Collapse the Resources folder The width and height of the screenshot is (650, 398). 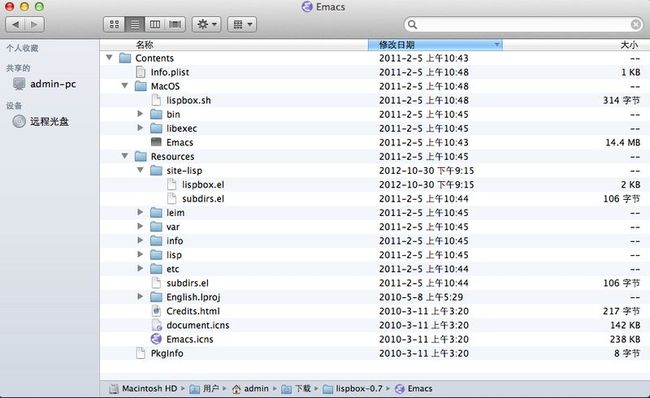(125, 156)
